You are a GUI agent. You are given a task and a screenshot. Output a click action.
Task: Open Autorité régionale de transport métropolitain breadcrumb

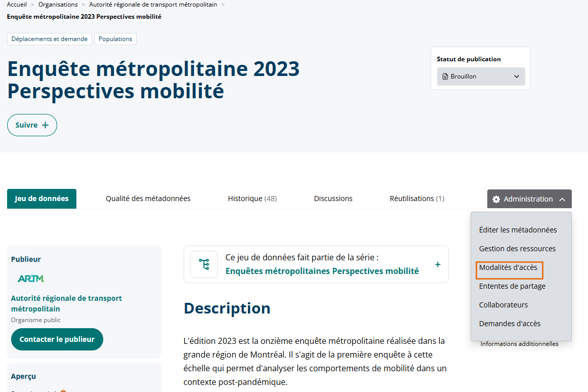(153, 5)
